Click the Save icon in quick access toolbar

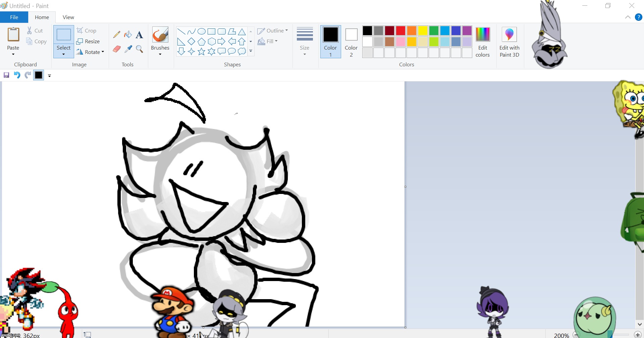tap(6, 75)
